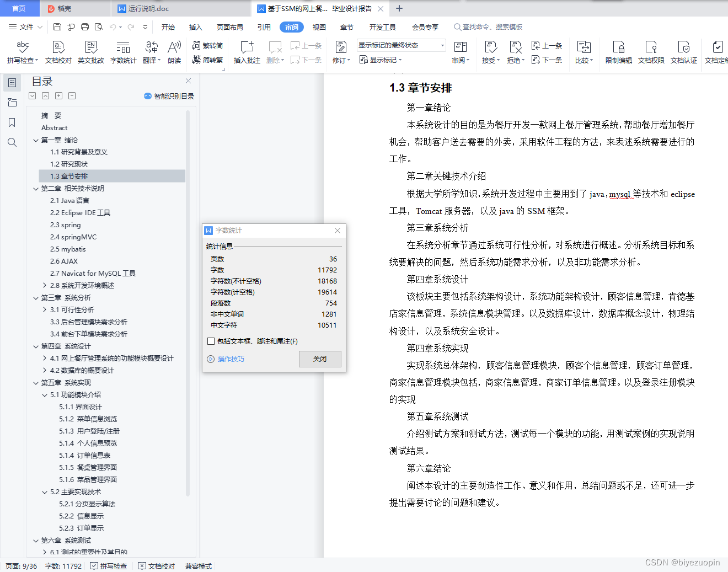Open the review pane (审阅) icon
This screenshot has width=728, height=572.
[x=461, y=52]
